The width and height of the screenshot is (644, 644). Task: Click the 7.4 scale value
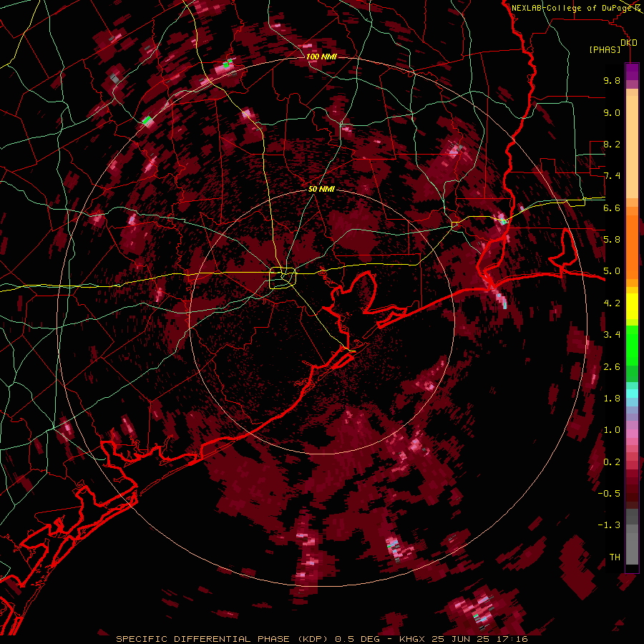click(x=612, y=176)
